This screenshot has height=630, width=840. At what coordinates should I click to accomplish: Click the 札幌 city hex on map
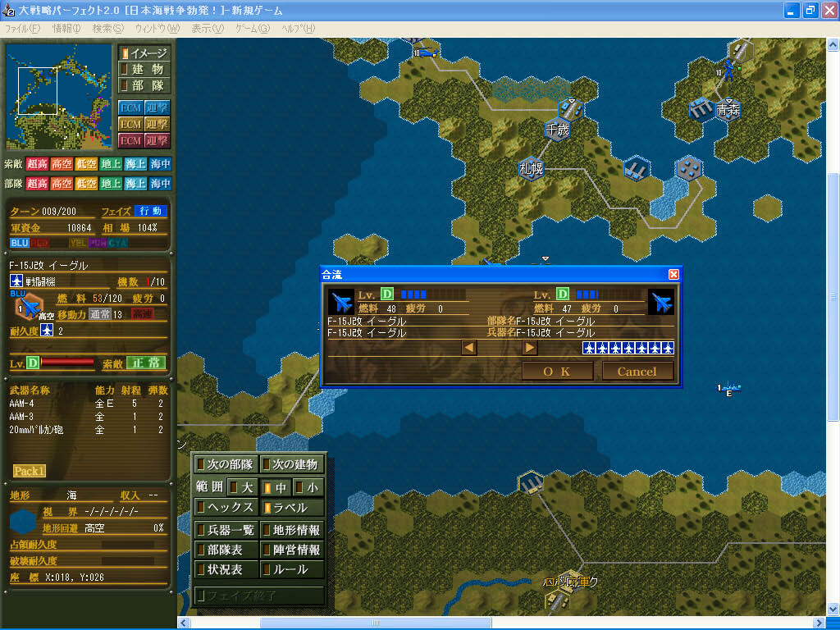(x=531, y=169)
